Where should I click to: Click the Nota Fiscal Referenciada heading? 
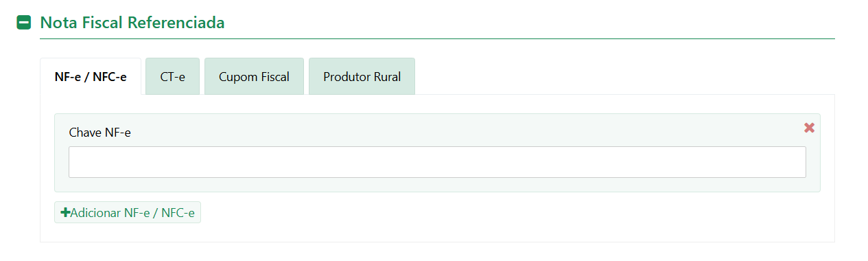coord(132,23)
